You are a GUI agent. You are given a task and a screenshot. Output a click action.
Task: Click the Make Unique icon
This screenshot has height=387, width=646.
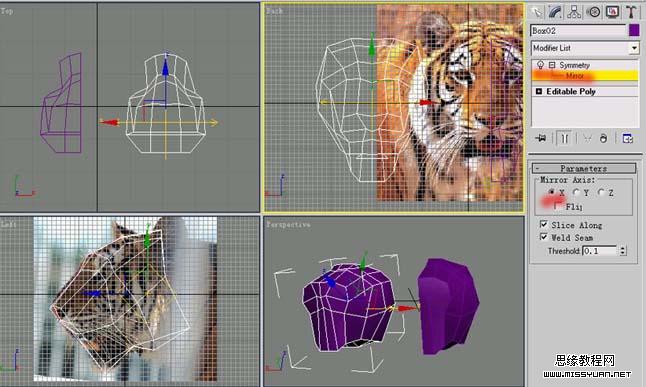[587, 139]
